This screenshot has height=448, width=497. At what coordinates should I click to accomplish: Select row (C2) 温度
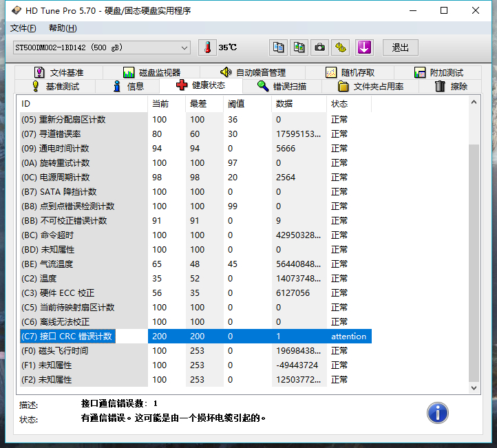(195, 279)
